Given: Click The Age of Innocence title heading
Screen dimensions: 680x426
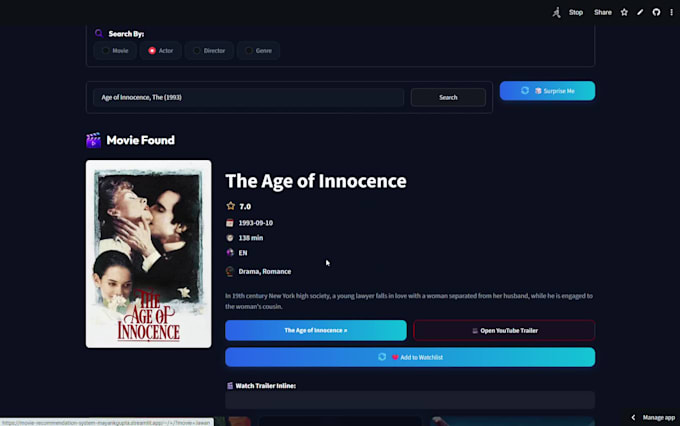Looking at the screenshot, I should click(316, 181).
